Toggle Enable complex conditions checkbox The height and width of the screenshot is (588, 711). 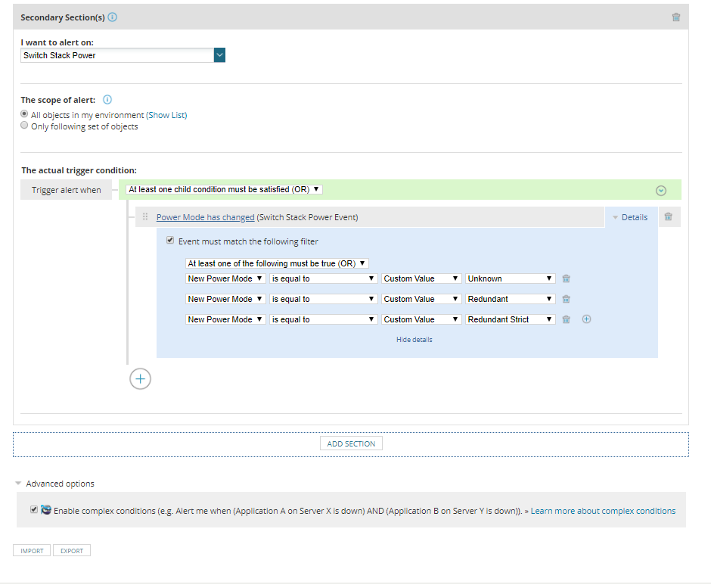34,509
